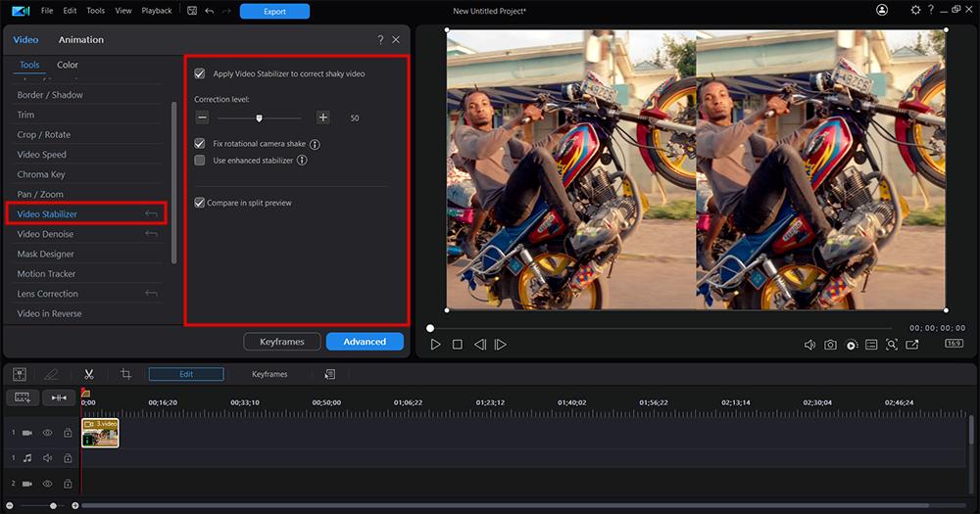Click the undo arrow icon
The height and width of the screenshot is (514, 980).
[210, 11]
